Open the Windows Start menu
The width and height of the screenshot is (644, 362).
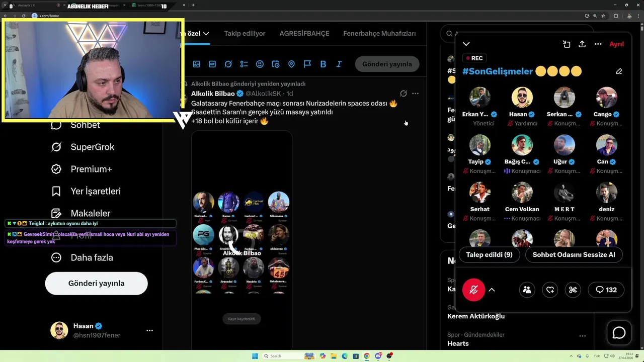click(x=255, y=356)
